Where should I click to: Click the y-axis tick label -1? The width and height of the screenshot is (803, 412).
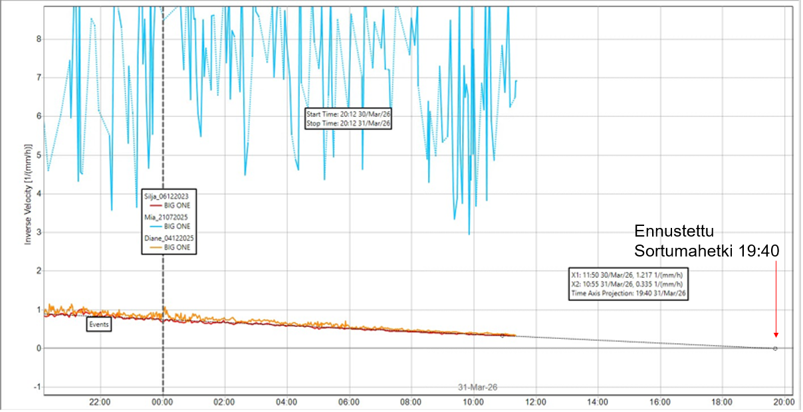click(37, 387)
